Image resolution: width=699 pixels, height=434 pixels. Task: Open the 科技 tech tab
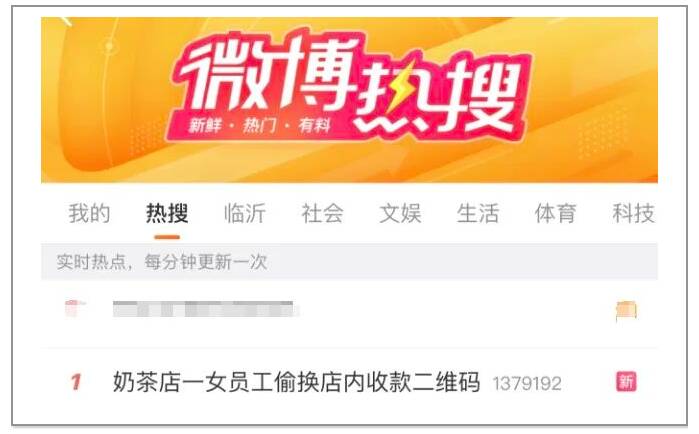point(633,213)
